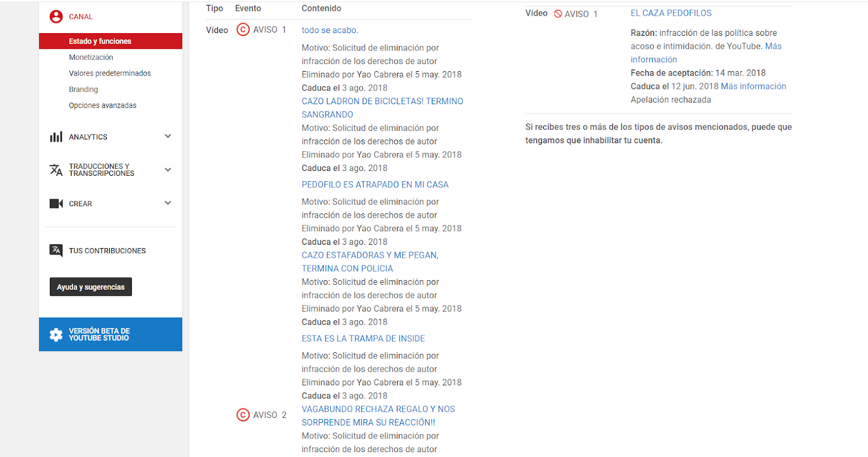Expand the Traducciones y transcripciones chevron
The image size is (868, 457).
(168, 170)
